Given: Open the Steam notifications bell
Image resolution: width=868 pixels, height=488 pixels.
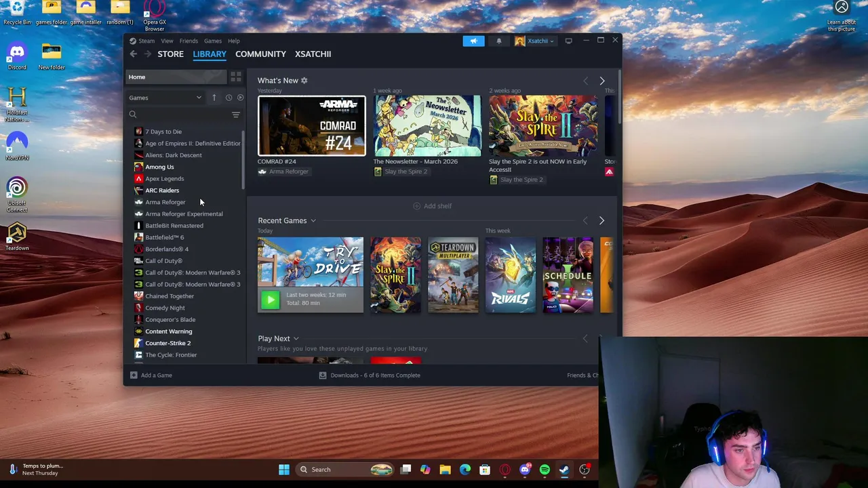Looking at the screenshot, I should click(x=499, y=41).
